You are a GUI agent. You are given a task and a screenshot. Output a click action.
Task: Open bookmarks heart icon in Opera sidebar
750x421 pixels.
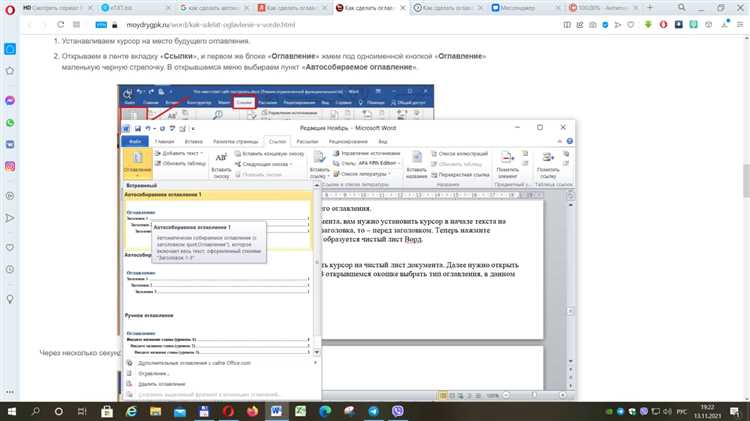coord(10,247)
